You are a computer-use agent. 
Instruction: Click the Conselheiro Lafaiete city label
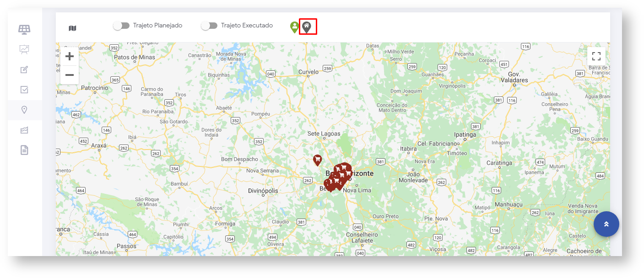point(362,237)
